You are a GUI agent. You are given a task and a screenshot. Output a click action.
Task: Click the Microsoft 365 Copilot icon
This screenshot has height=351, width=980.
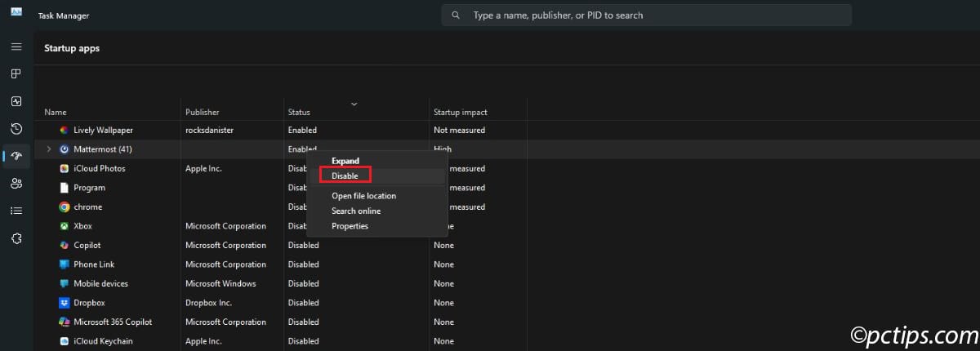point(65,322)
